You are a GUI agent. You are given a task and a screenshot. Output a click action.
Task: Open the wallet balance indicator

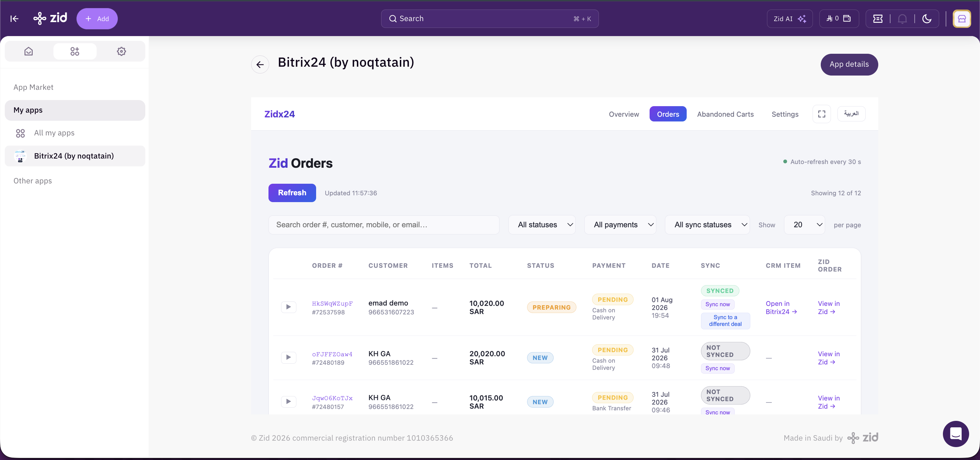pyautogui.click(x=838, y=19)
